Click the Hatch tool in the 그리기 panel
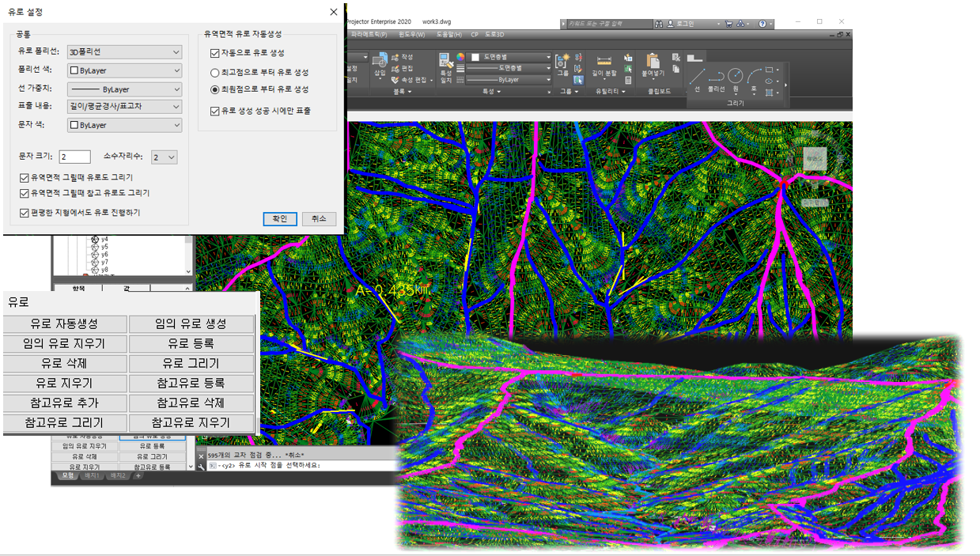 [769, 93]
